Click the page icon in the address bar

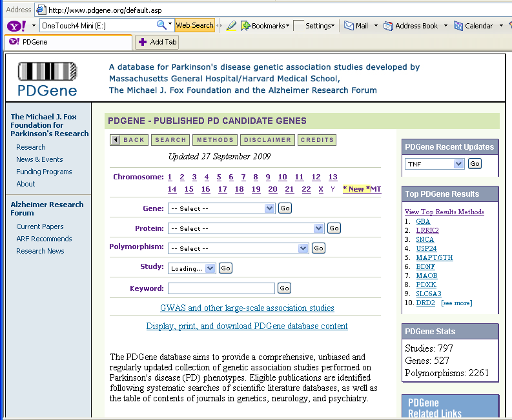pyautogui.click(x=41, y=10)
